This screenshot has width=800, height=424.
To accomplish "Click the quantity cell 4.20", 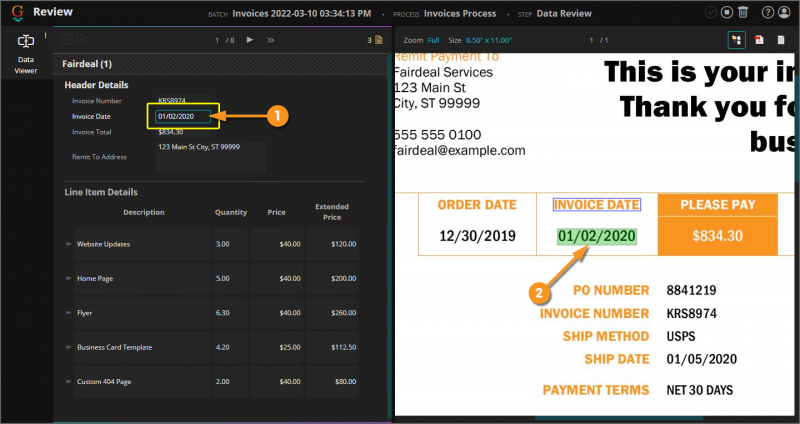I will coord(231,347).
